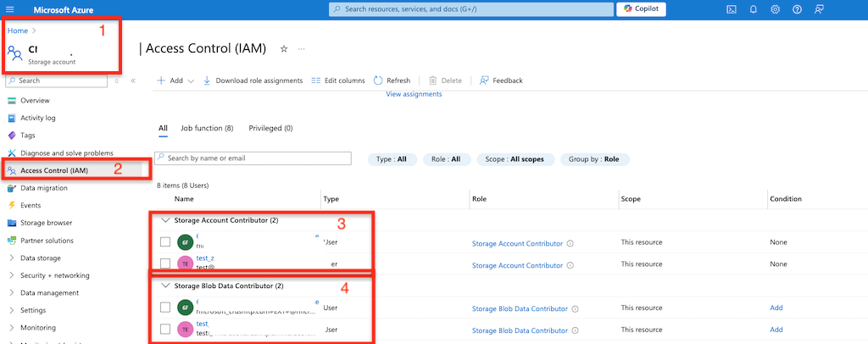Click the Data migration icon
The height and width of the screenshot is (344, 868).
(12, 188)
